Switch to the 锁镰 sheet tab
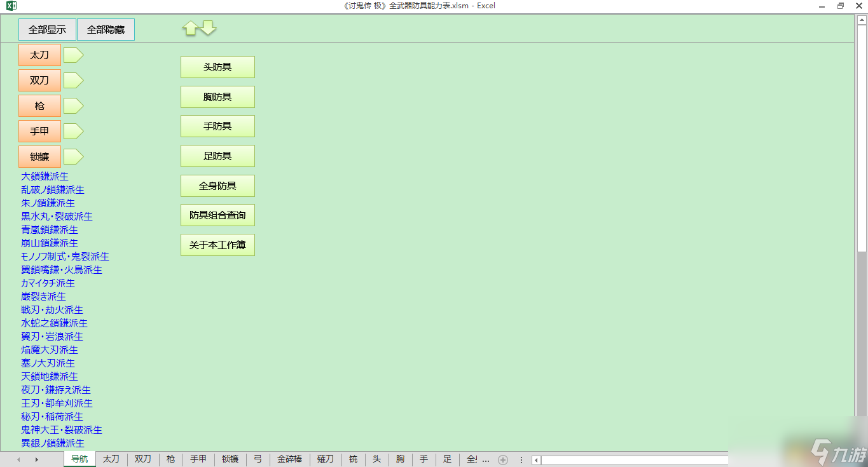Screen dimensions: 868x467 pyautogui.click(x=230, y=459)
